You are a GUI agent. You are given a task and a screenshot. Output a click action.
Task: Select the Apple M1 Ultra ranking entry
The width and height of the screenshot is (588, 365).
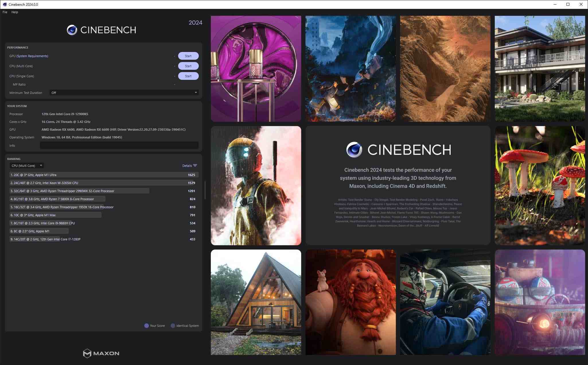(x=86, y=175)
